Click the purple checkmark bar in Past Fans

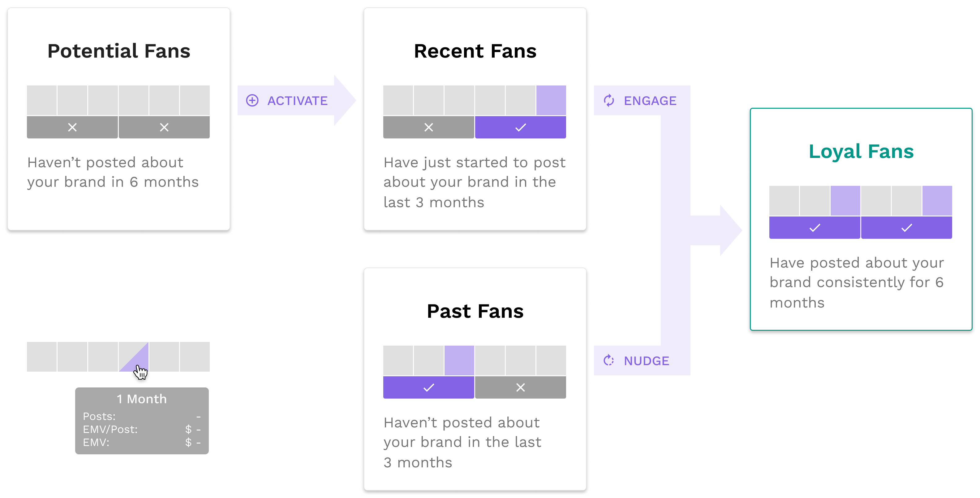point(428,387)
